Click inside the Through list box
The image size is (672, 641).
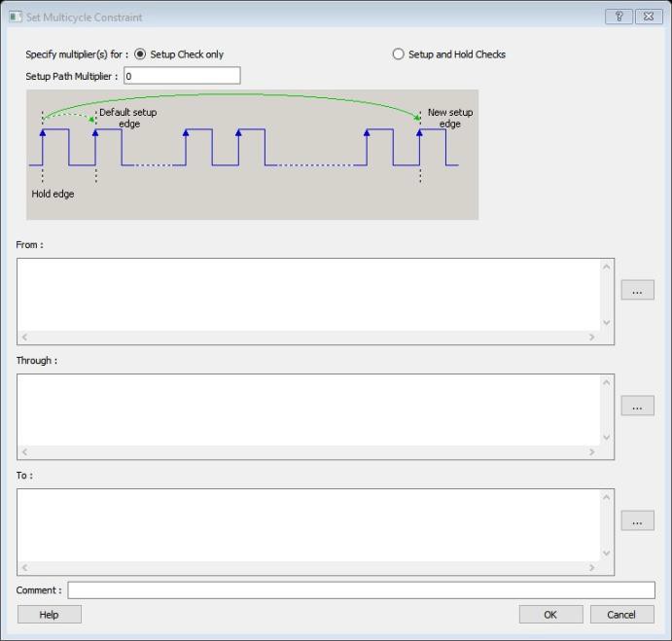point(309,410)
